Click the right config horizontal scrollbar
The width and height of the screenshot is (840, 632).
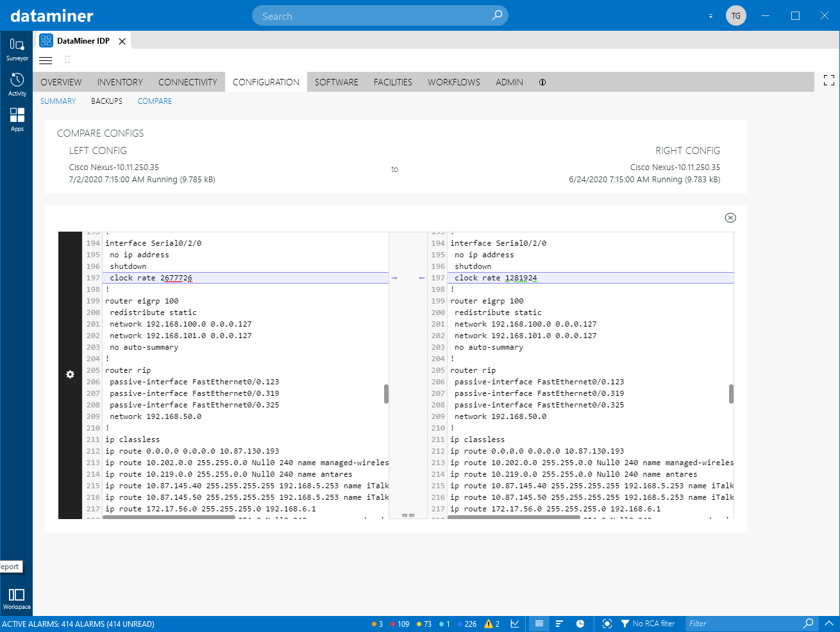514,517
